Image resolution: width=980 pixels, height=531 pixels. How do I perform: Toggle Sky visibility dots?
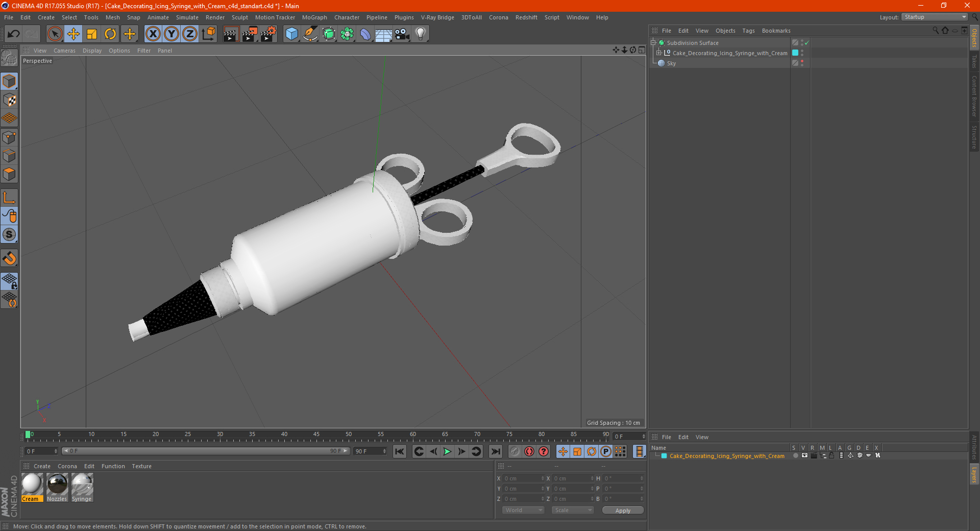tap(802, 63)
